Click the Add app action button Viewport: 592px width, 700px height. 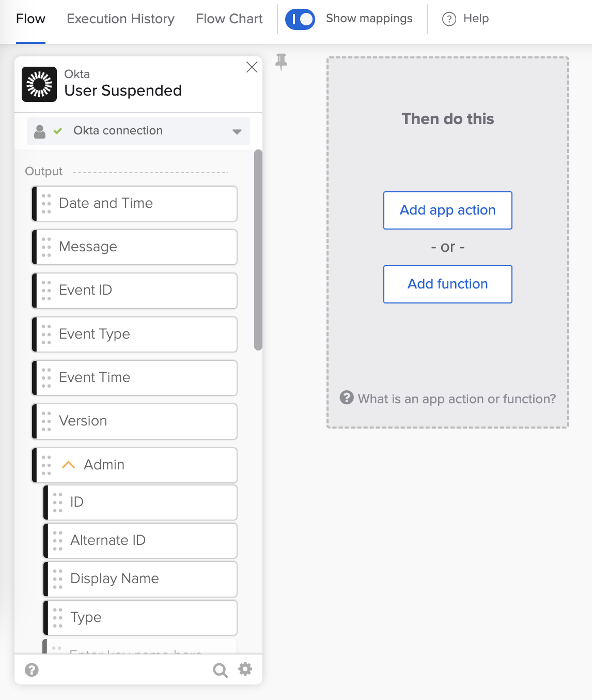point(447,210)
